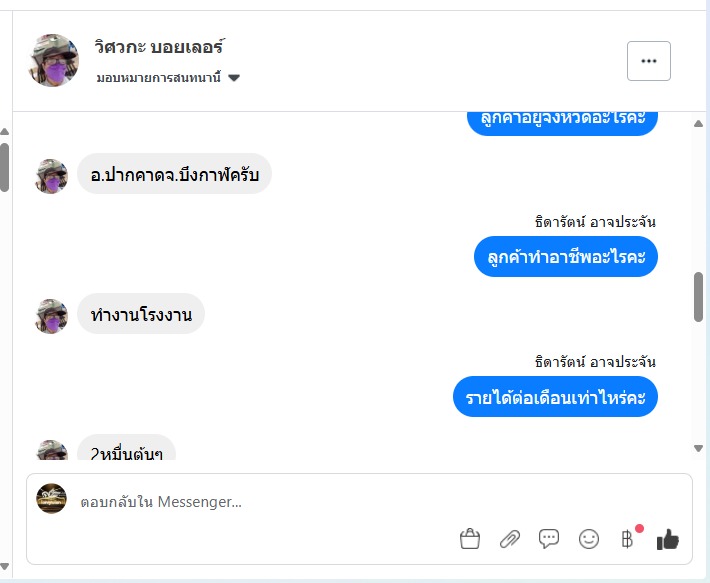Click the contact's header profile picture
The width and height of the screenshot is (710, 583).
pos(54,60)
